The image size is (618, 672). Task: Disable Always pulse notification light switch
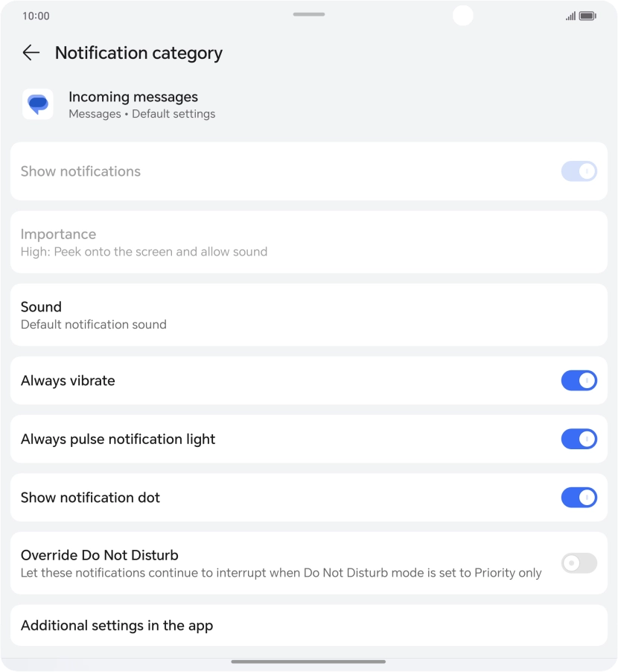pos(579,439)
